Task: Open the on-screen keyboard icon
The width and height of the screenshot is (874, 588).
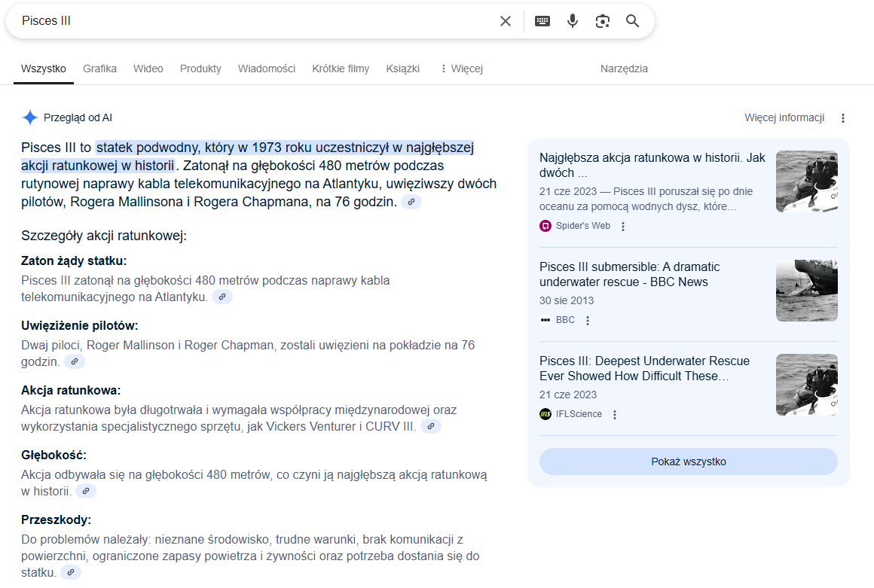Action: click(542, 21)
